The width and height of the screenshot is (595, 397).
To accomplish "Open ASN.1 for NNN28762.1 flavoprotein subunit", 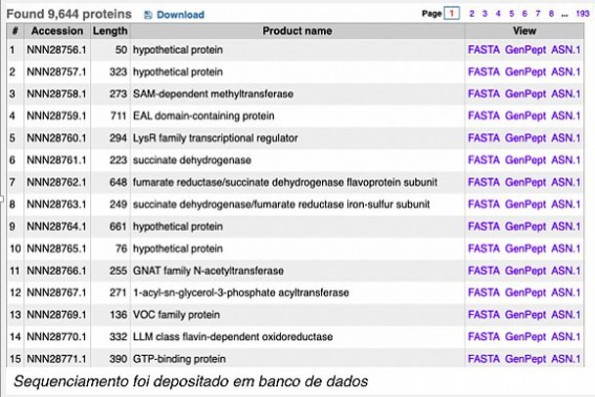I will [566, 182].
